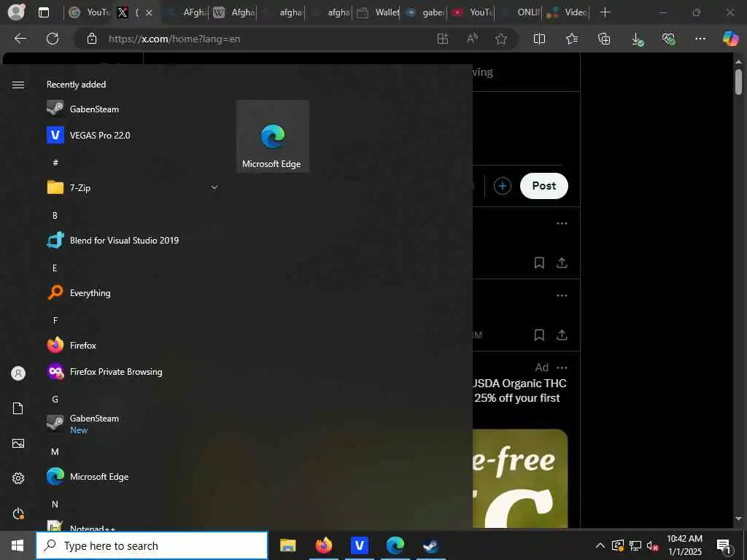Open a new Edge tab

(605, 12)
